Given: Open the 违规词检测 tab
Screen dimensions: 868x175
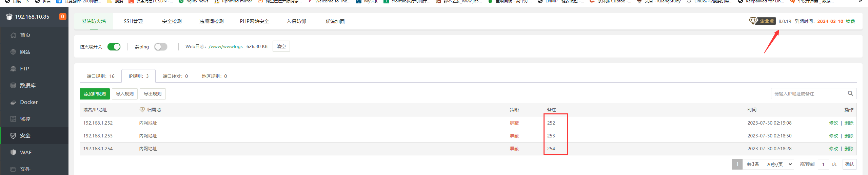Looking at the screenshot, I should point(212,21).
